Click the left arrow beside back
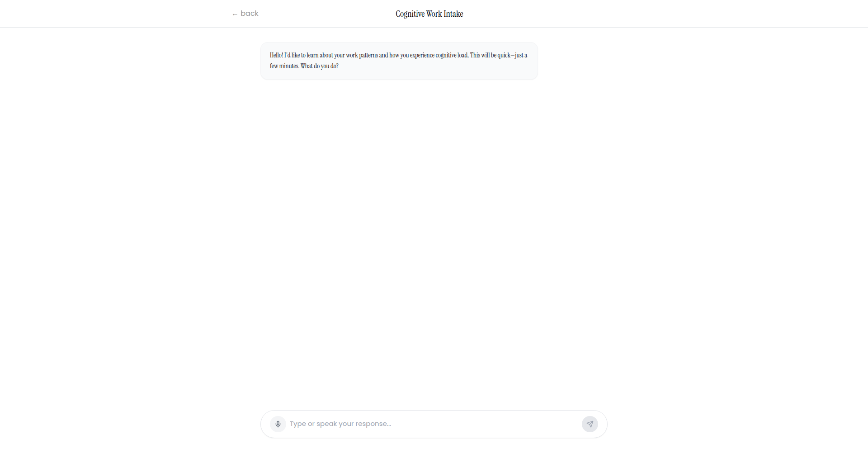The width and height of the screenshot is (868, 449). point(235,14)
